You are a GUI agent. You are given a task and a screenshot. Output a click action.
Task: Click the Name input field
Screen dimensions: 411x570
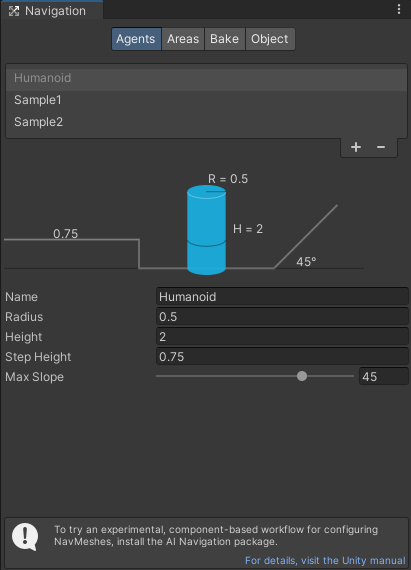click(x=282, y=297)
